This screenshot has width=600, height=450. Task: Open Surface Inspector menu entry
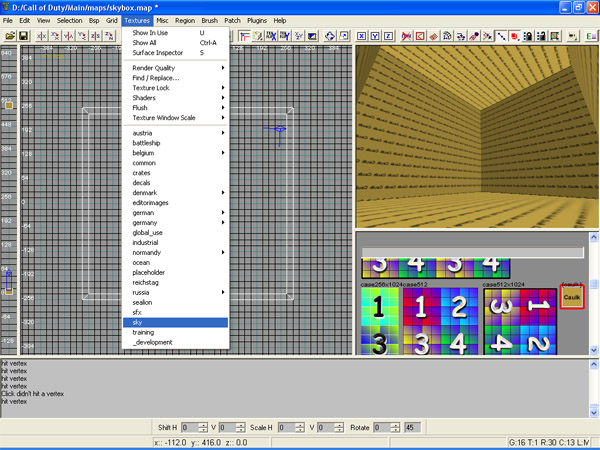(176, 52)
